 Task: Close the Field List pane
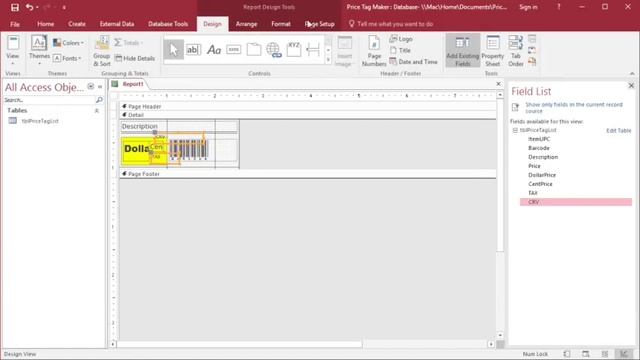tap(631, 85)
